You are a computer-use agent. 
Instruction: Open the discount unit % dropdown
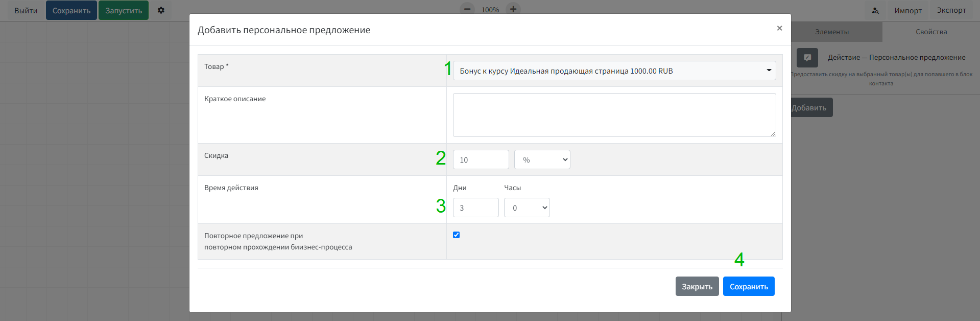(x=542, y=159)
